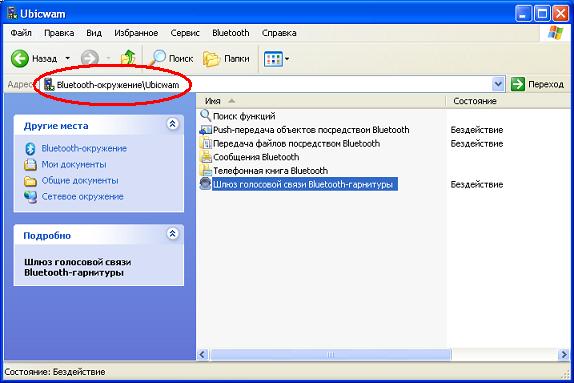Open the Общие документы link
This screenshot has height=383, width=574.
pos(80,181)
